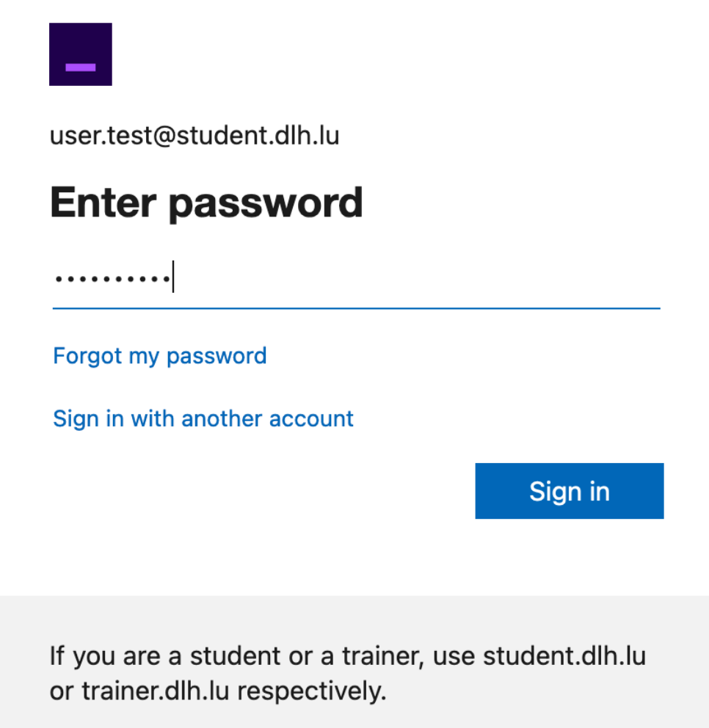Click the word "password" in the bold heading
Viewport: 709px width, 728px height.
click(267, 204)
